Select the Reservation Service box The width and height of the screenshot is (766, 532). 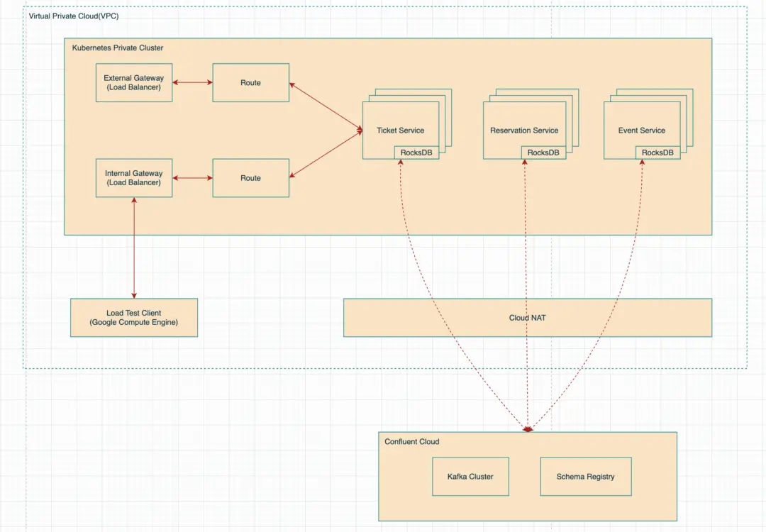pyautogui.click(x=524, y=130)
